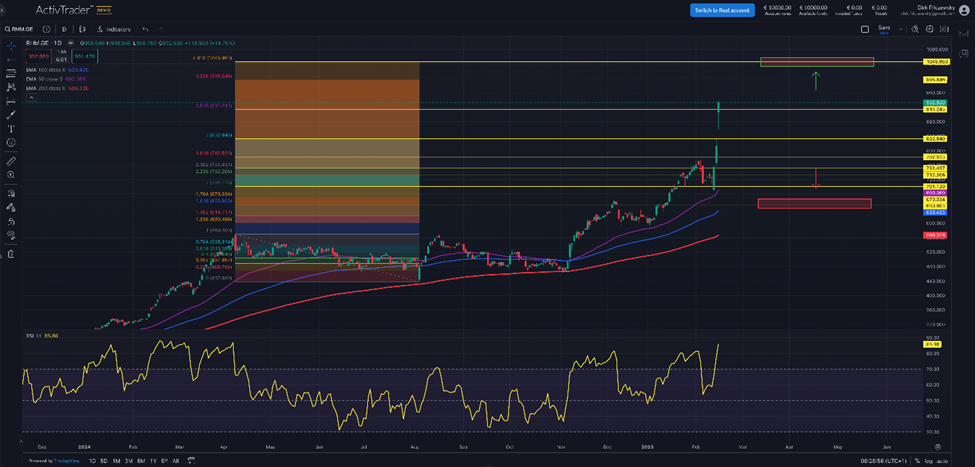Image resolution: width=975 pixels, height=467 pixels.
Task: Undo the last chart action
Action: (x=146, y=29)
